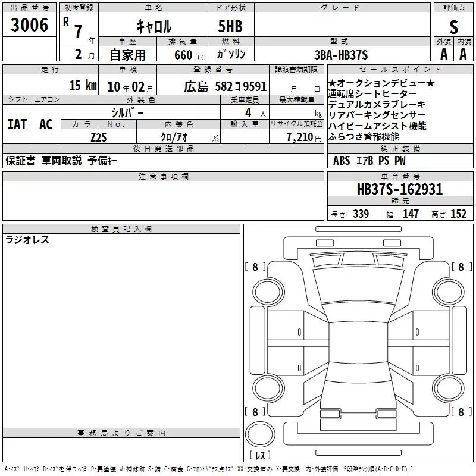Click the lot number 3006
This screenshot has height=476, width=476.
[29, 25]
